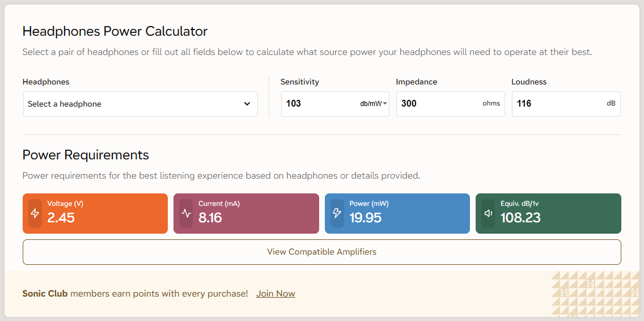The image size is (644, 321).
Task: Click the chevron arrow in the Headphones combo box
Action: [x=247, y=104]
